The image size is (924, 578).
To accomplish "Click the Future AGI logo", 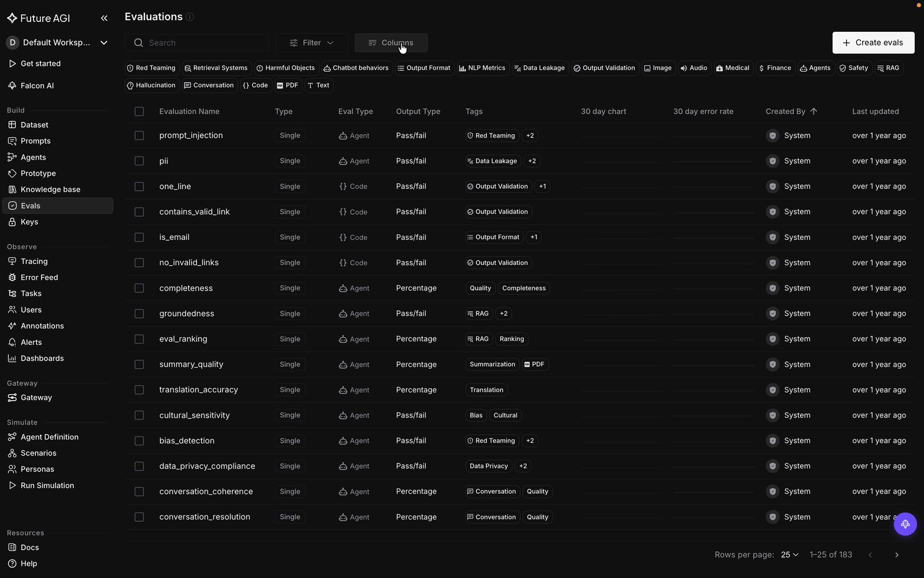I will point(38,18).
